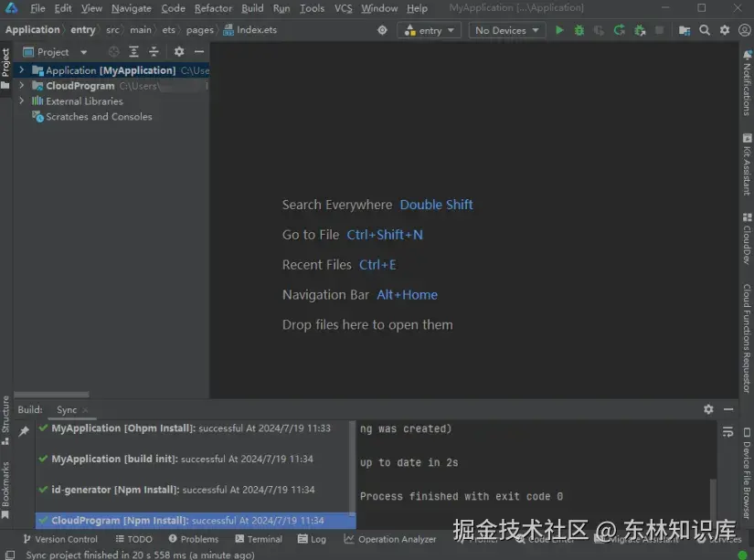Open Build panel settings gear
This screenshot has width=754, height=560.
point(708,409)
